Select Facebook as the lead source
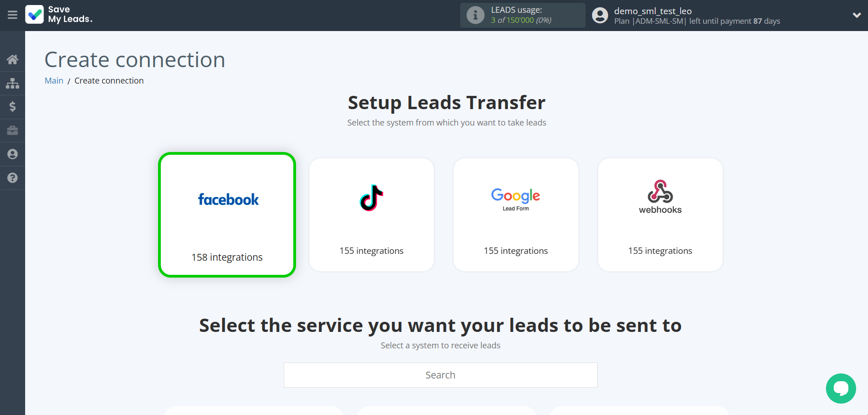The image size is (868, 415). pos(227,215)
